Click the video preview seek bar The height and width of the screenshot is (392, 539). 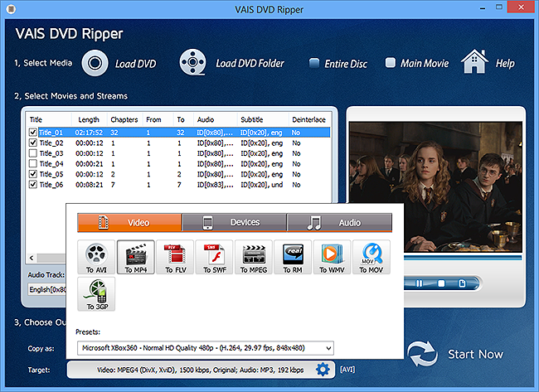(435, 258)
